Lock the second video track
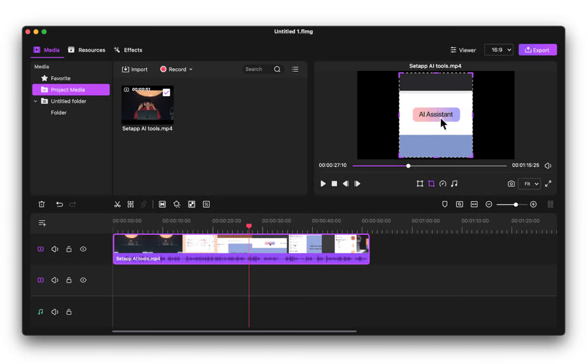This screenshot has width=588, height=364. pos(69,280)
